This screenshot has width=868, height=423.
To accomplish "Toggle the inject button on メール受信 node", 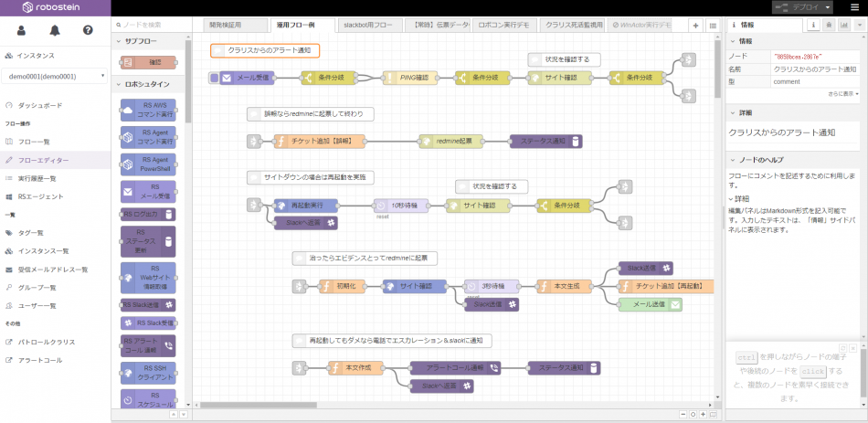I will [x=214, y=78].
